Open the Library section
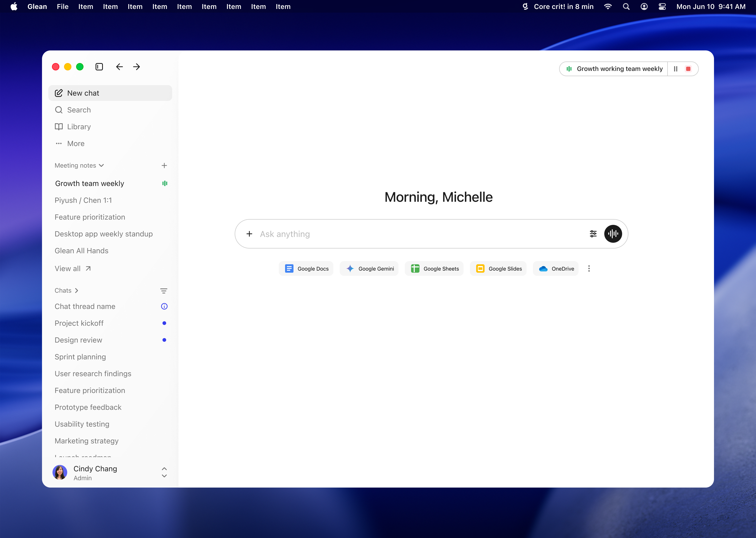This screenshot has width=756, height=538. [x=110, y=127]
